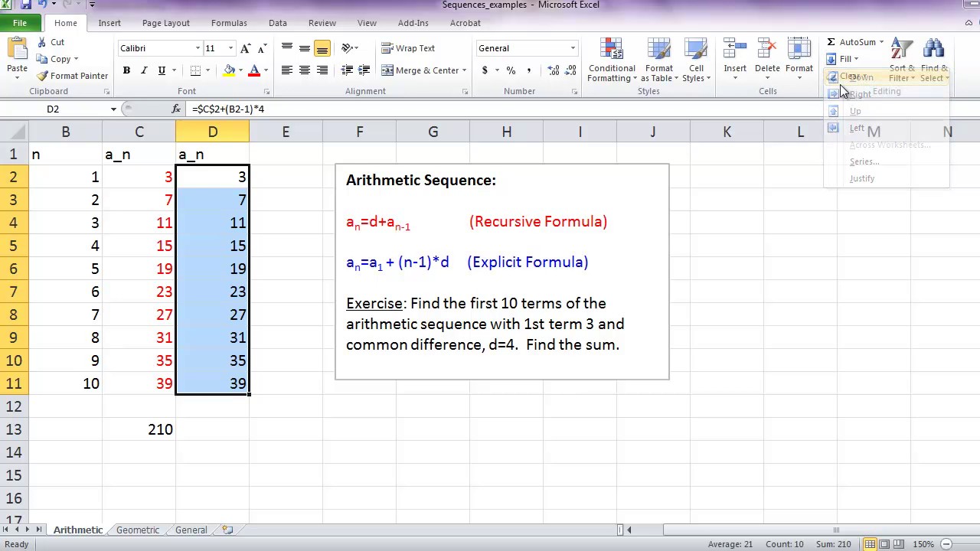Expand the Merge & Center dropdown arrow
Screen dimensions: 980x551
pos(465,70)
